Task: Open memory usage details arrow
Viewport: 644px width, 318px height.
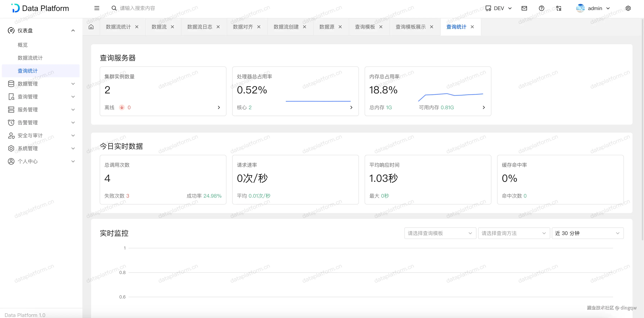Action: point(483,108)
